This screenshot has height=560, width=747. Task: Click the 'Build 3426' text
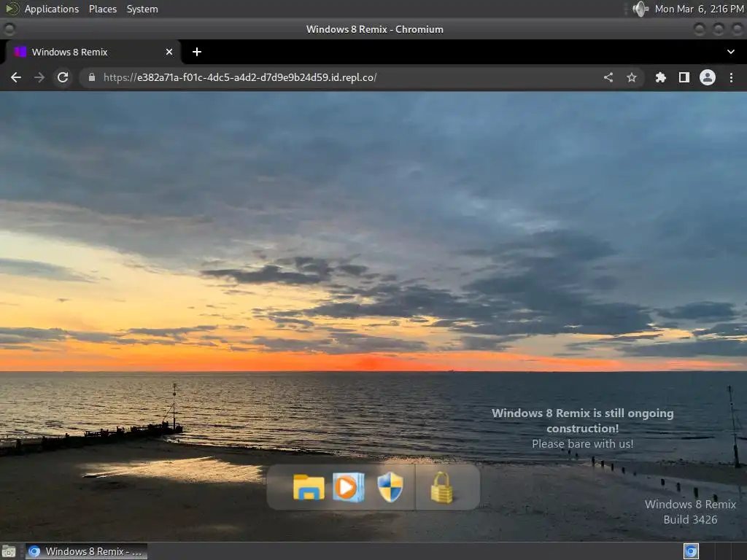click(x=690, y=519)
